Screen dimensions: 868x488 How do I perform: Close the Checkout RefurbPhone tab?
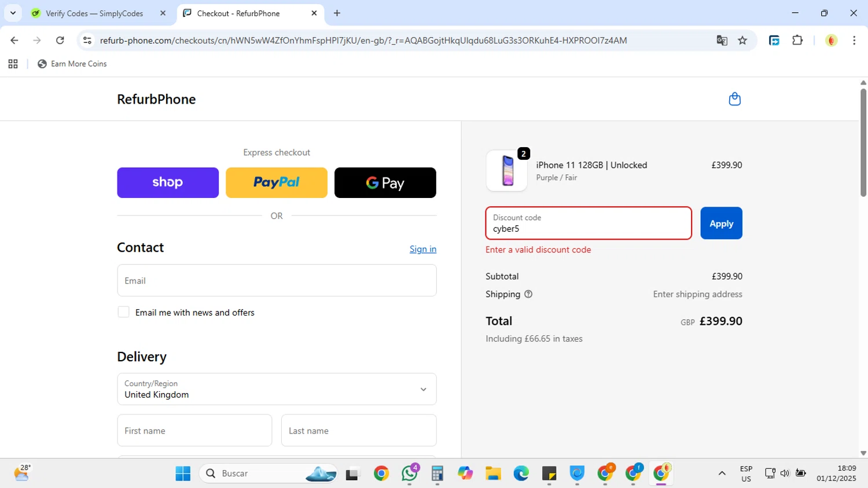314,13
